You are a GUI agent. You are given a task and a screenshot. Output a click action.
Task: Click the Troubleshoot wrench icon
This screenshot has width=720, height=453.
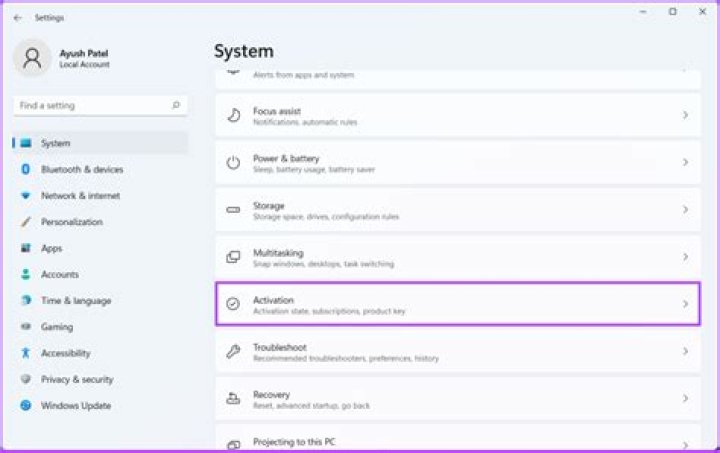233,351
